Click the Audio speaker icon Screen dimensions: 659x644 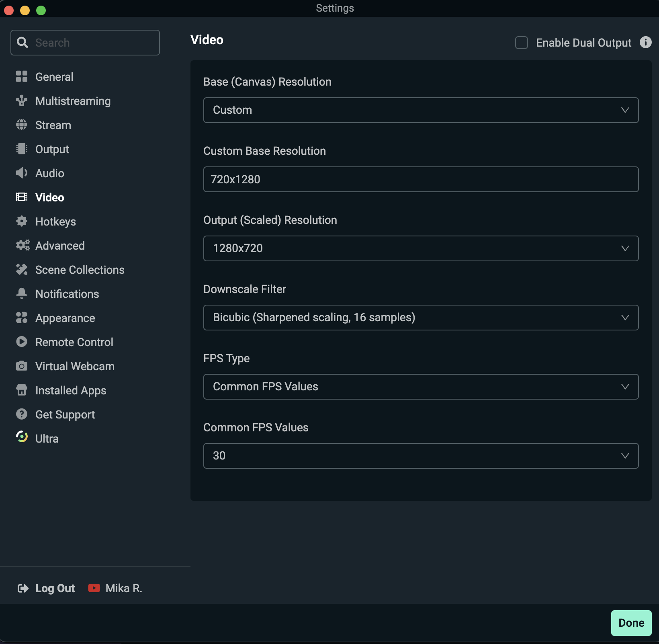tap(22, 173)
